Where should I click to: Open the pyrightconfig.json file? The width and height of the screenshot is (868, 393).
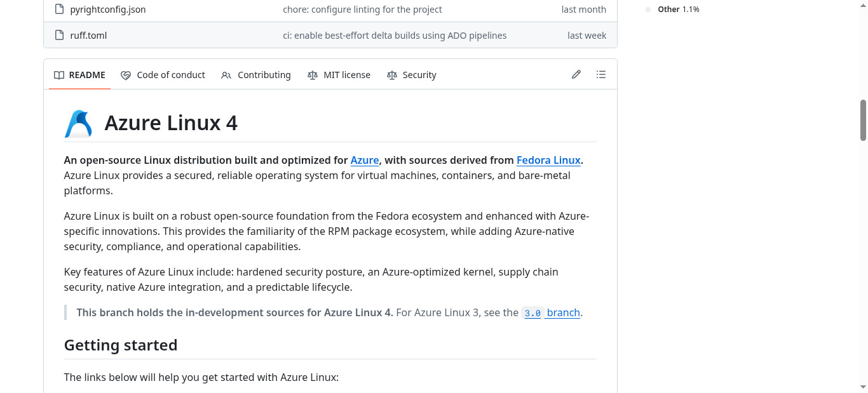[x=108, y=10]
